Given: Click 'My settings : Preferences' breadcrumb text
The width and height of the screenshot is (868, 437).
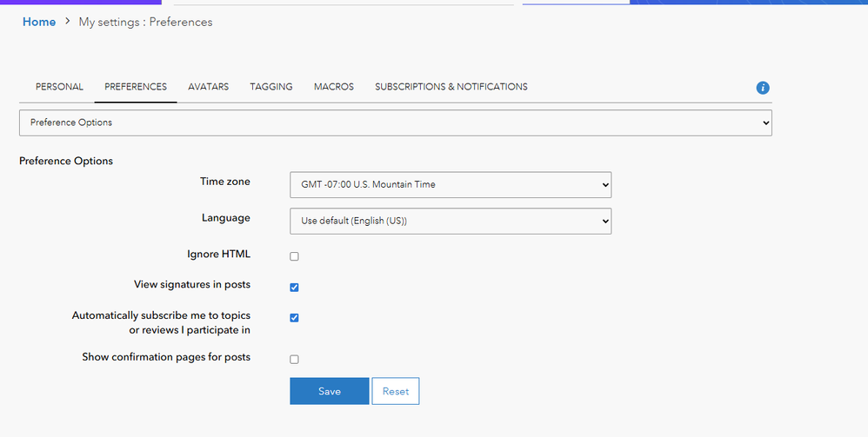Looking at the screenshot, I should click(x=145, y=22).
